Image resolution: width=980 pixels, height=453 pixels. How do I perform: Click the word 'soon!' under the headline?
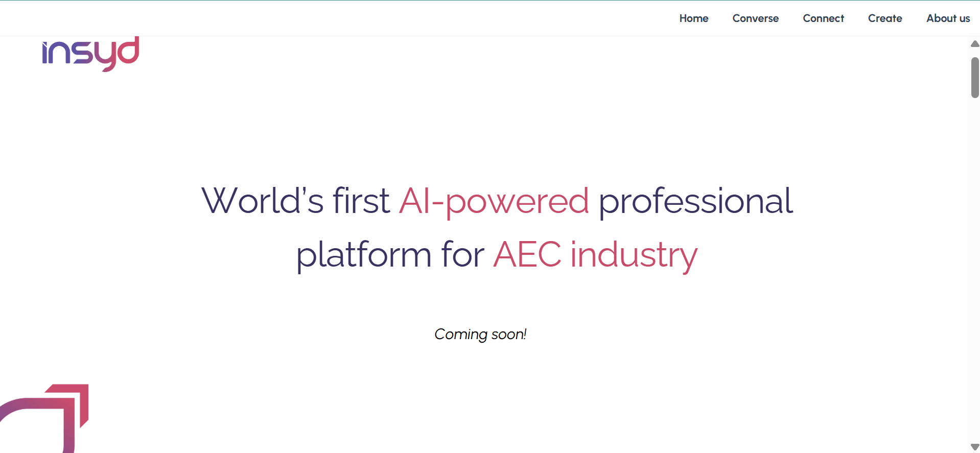[x=508, y=334]
